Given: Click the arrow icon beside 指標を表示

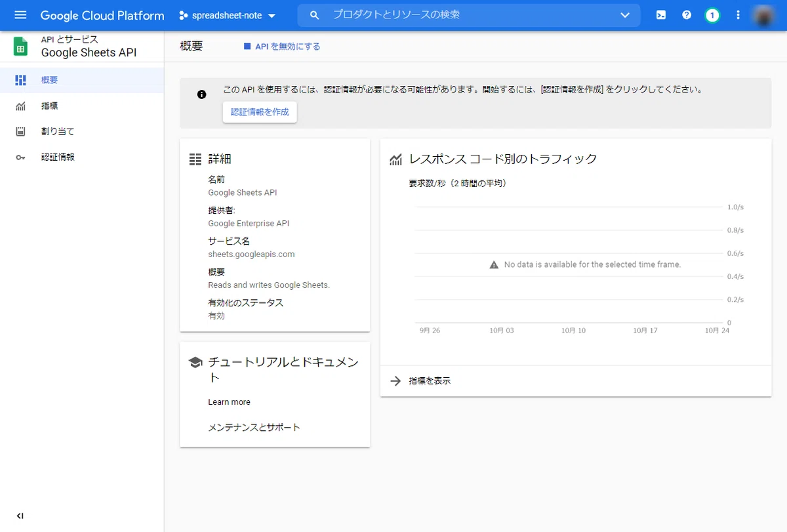Looking at the screenshot, I should pos(395,381).
